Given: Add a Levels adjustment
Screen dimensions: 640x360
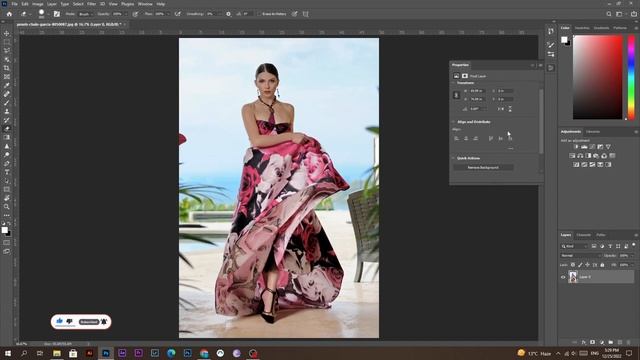Looking at the screenshot, I should tap(584, 147).
